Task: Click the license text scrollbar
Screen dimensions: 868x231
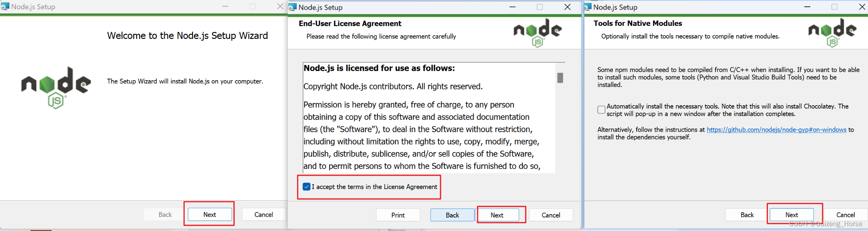Action: tap(560, 77)
